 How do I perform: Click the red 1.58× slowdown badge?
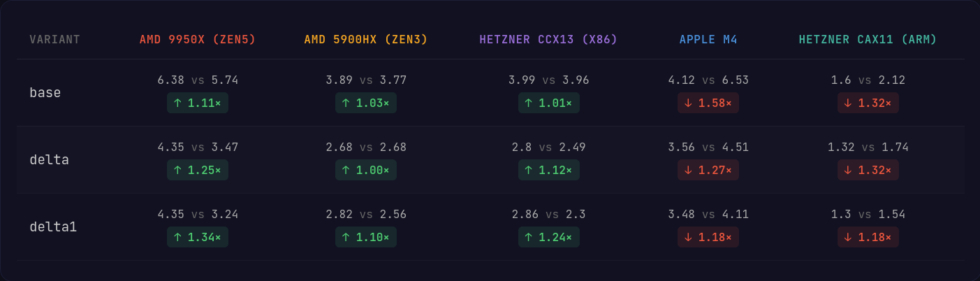coord(708,103)
